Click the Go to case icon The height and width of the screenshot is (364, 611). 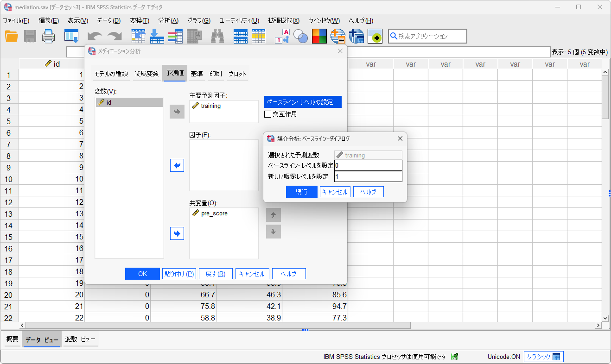click(x=139, y=36)
